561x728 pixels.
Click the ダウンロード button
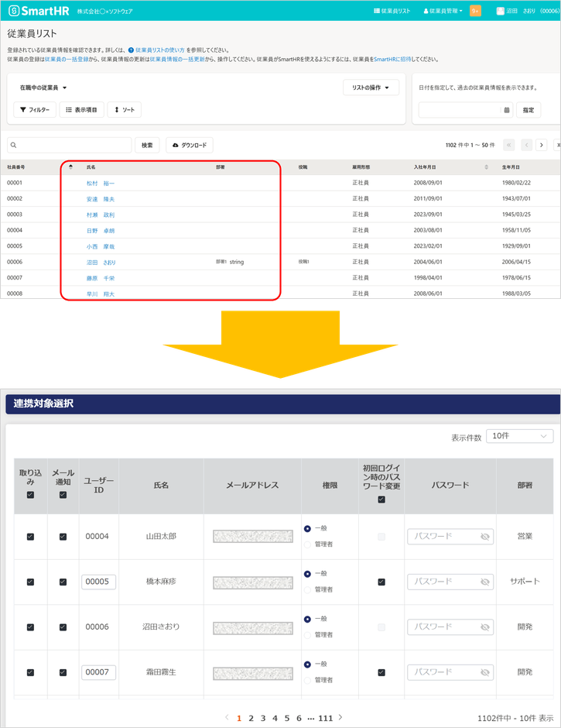pyautogui.click(x=190, y=146)
